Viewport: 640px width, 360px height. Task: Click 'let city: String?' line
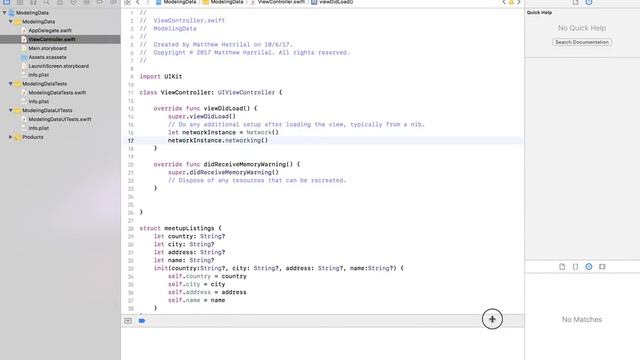(x=184, y=244)
